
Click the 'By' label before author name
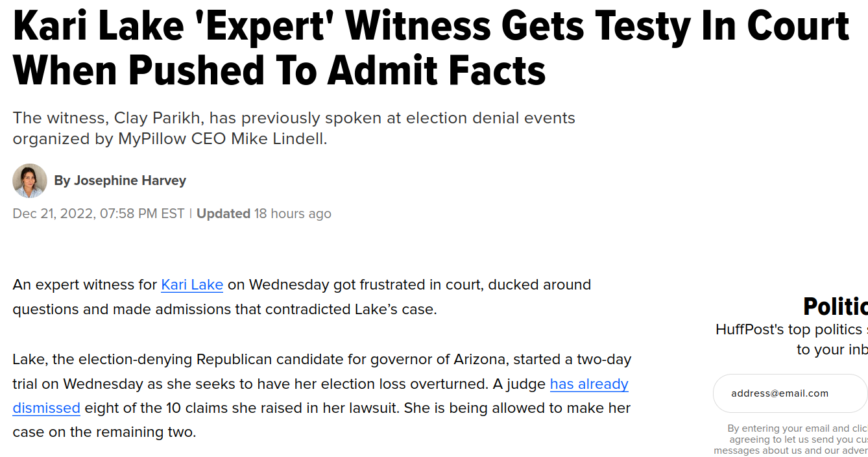62,180
